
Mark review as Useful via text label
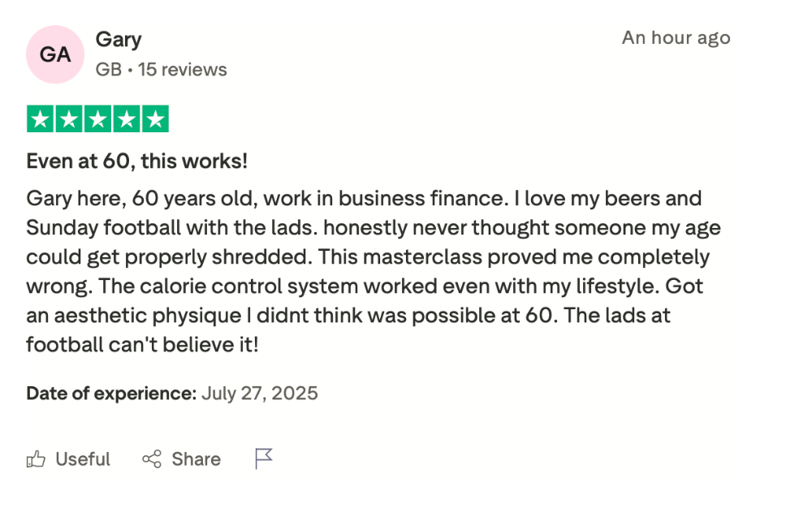83,459
